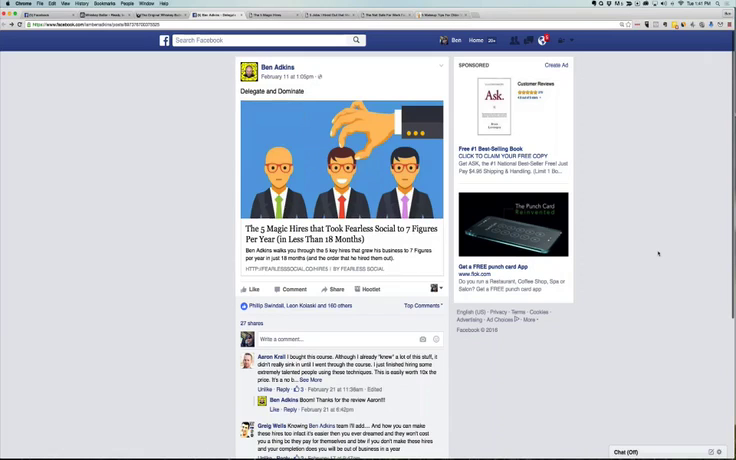Click the thumbs-up count on Aaron's comment
The image size is (736, 460).
pyautogui.click(x=299, y=389)
